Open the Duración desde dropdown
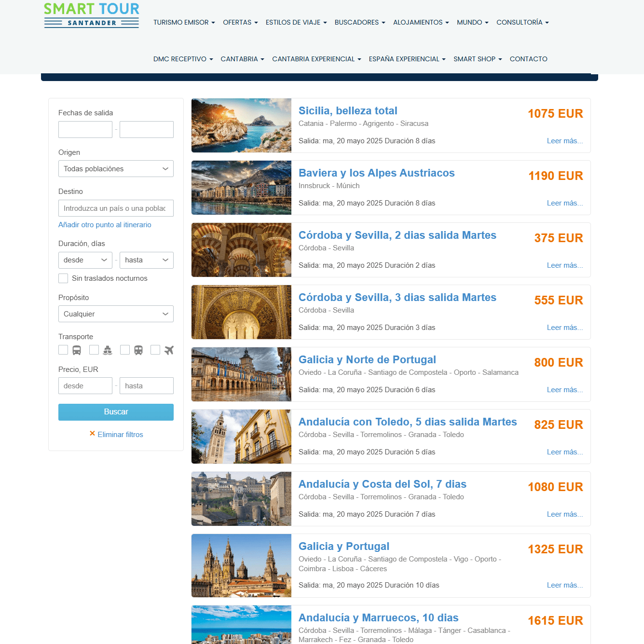644x644 pixels. (85, 260)
